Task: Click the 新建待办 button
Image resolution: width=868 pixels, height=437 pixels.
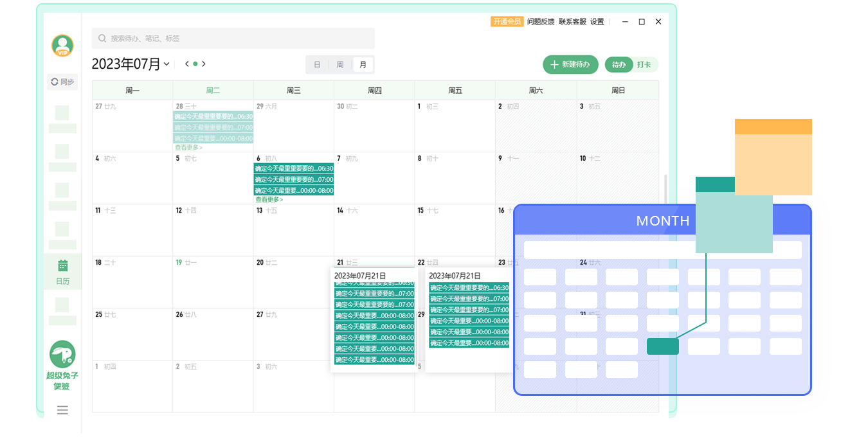Action: coord(570,65)
